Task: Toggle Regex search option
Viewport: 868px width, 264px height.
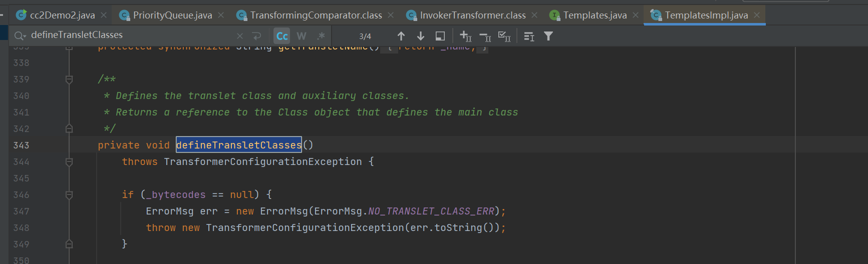Action: 321,36
